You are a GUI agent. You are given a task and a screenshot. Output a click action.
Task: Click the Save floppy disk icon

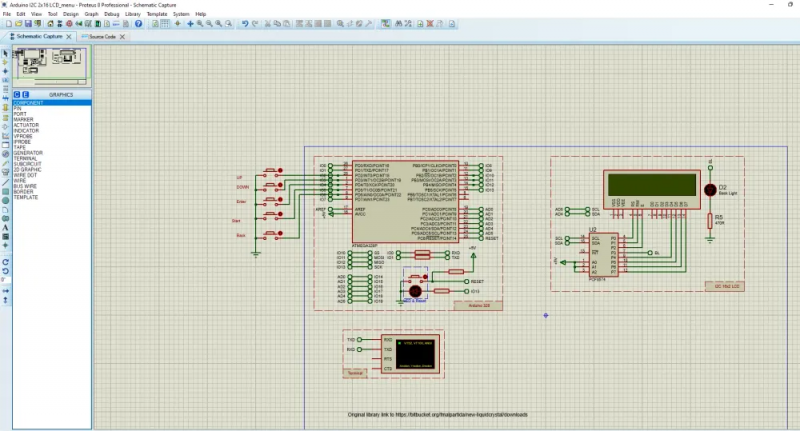point(28,24)
